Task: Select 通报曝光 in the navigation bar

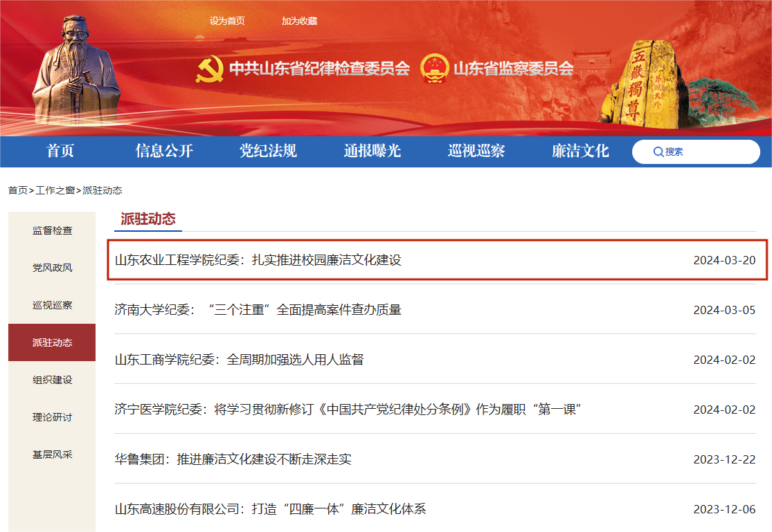Action: coord(372,152)
